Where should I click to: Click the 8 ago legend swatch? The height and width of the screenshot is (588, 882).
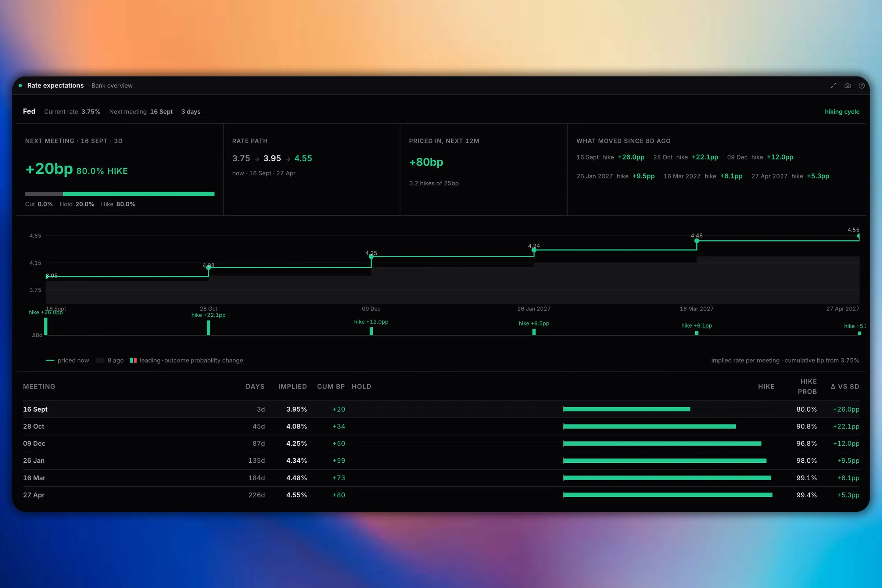coord(100,361)
